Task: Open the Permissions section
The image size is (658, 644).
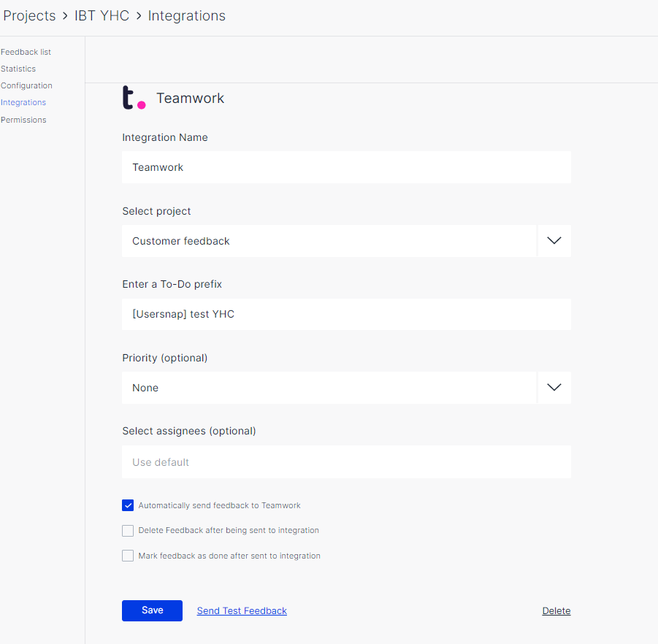Action: (23, 120)
